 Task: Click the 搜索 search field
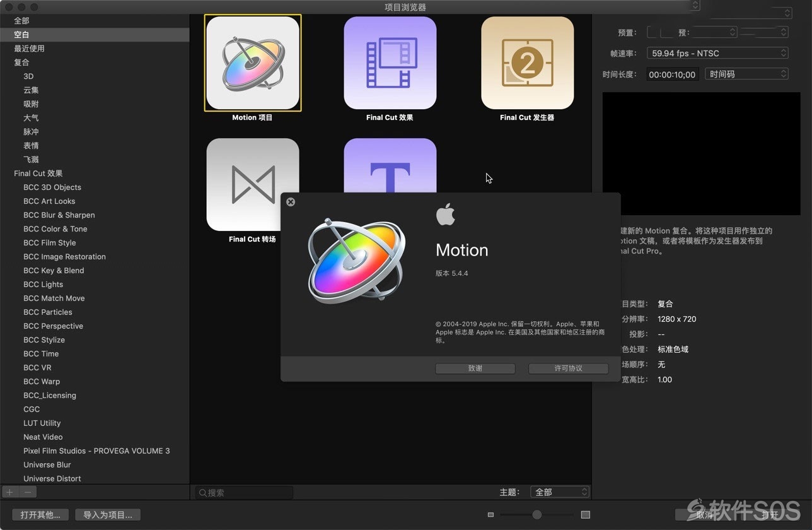(244, 493)
